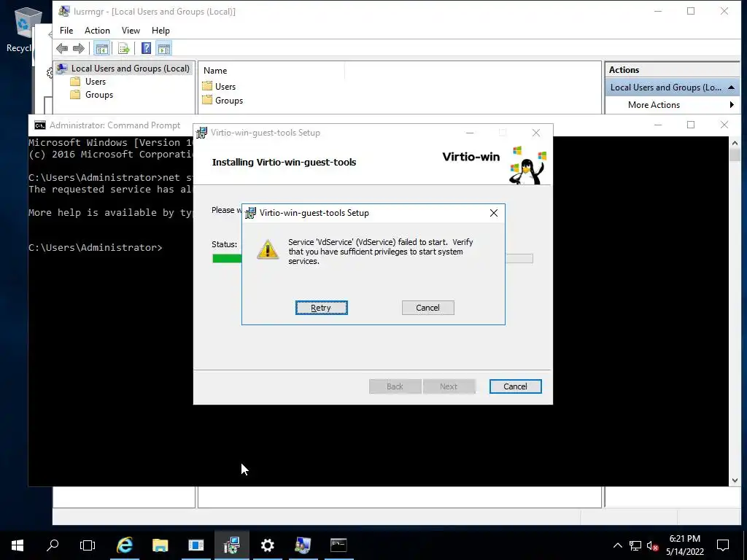Viewport: 747px width, 560px height.
Task: Click the lusrmgr title bar icon
Action: coord(64,11)
